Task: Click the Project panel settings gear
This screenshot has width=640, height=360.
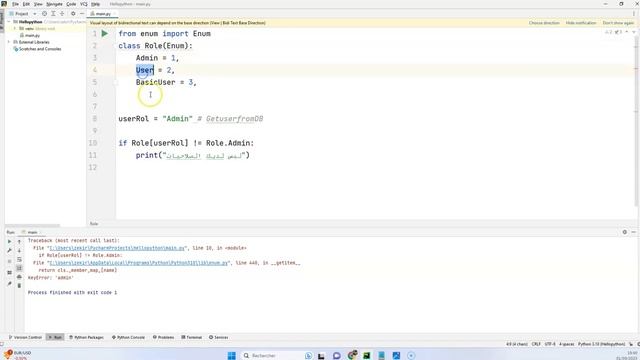Action: tap(73, 13)
